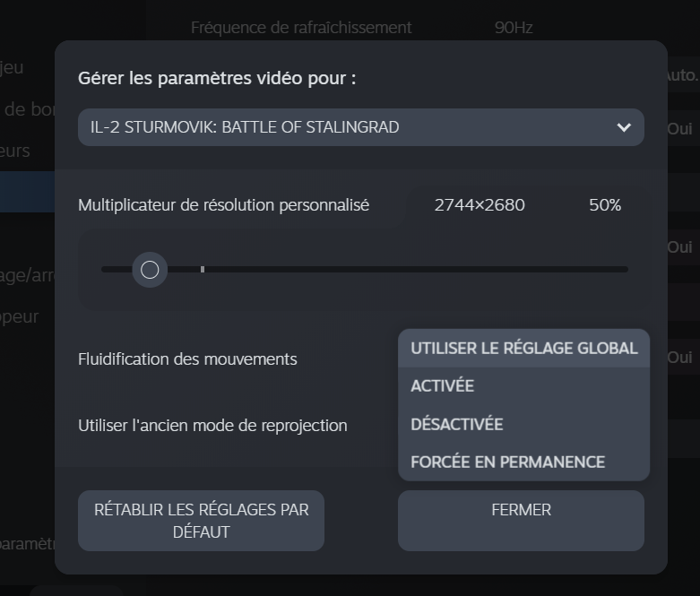700x596 pixels.
Task: Click the resolution multiplier slider handle
Action: pyautogui.click(x=150, y=270)
